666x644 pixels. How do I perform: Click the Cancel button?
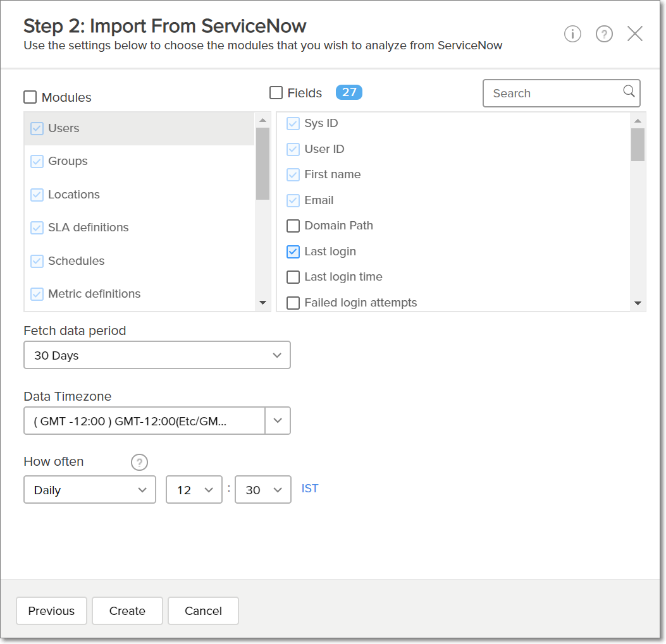coord(203,611)
